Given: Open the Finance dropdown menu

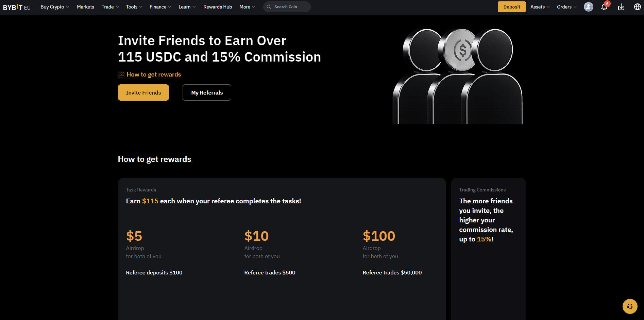Looking at the screenshot, I should tap(160, 7).
